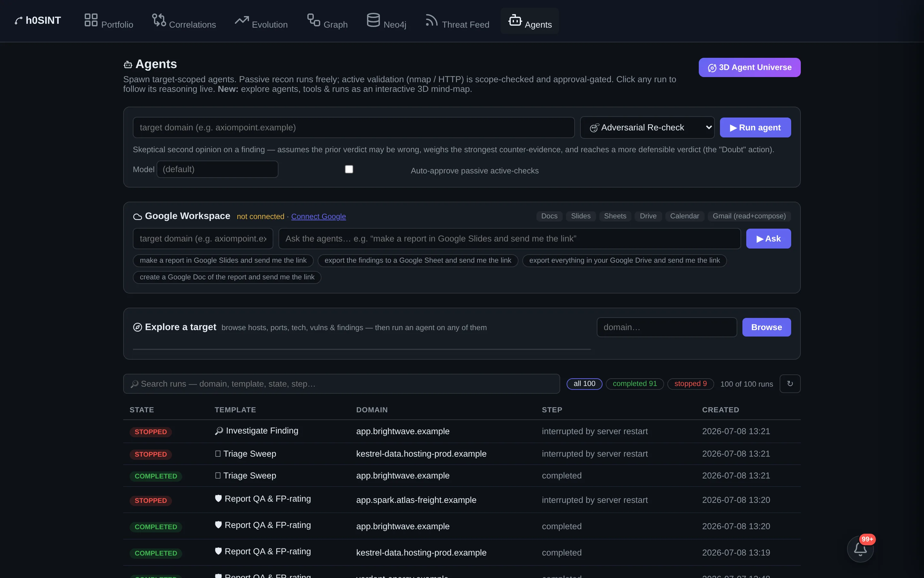
Task: Select 'create a Google Doc of the report' suggestion
Action: 227,277
